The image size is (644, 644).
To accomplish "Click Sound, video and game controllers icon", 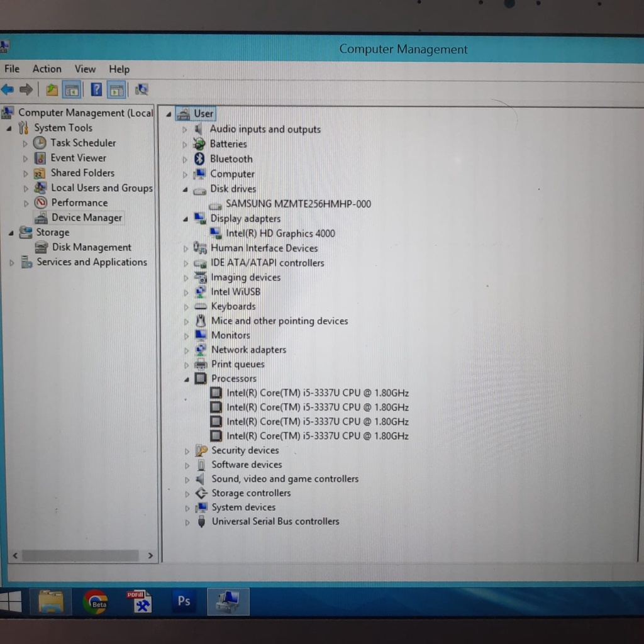I will point(201,479).
